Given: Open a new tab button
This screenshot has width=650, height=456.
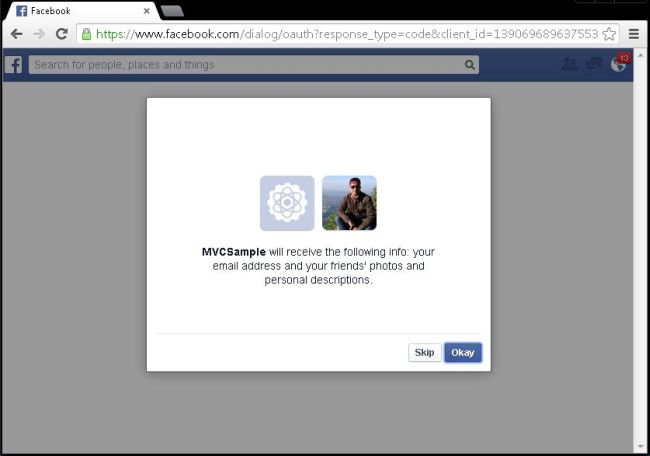Looking at the screenshot, I should (x=172, y=11).
